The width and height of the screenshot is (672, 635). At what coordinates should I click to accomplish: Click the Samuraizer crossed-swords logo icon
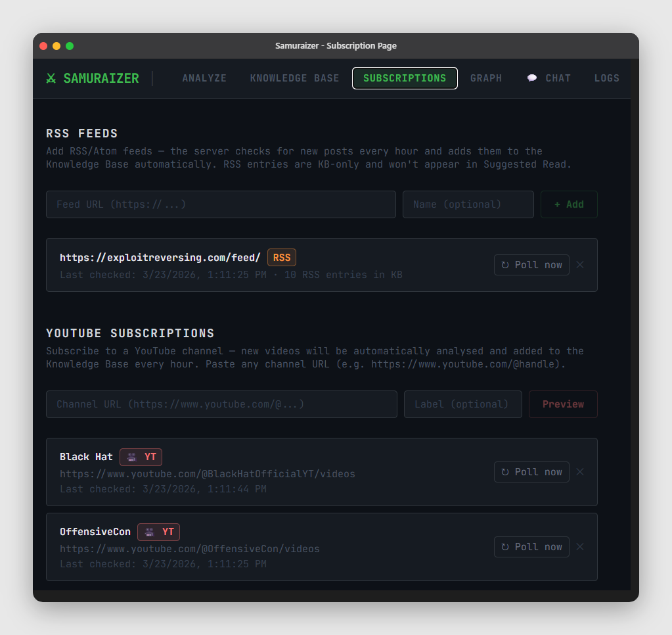(x=51, y=78)
